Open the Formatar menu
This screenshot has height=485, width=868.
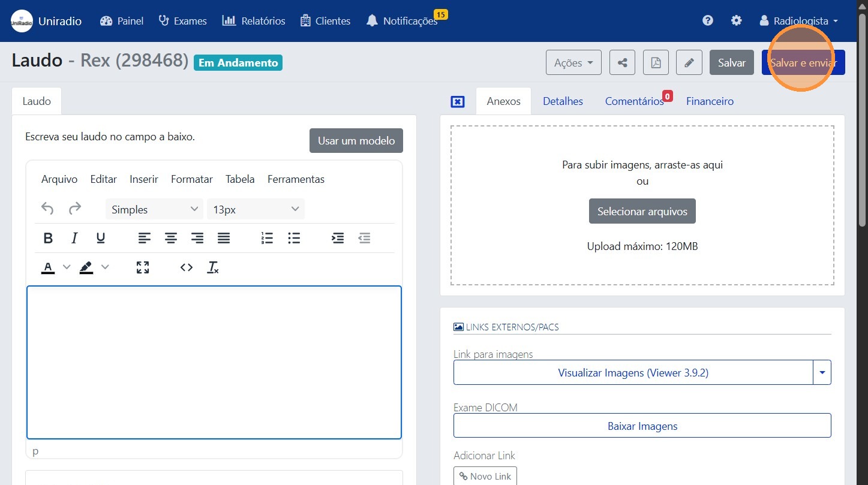pos(191,179)
